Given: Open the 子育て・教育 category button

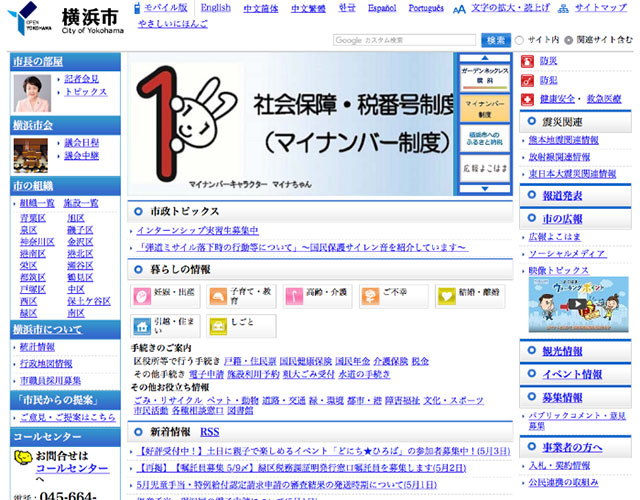Looking at the screenshot, I should click(241, 296).
